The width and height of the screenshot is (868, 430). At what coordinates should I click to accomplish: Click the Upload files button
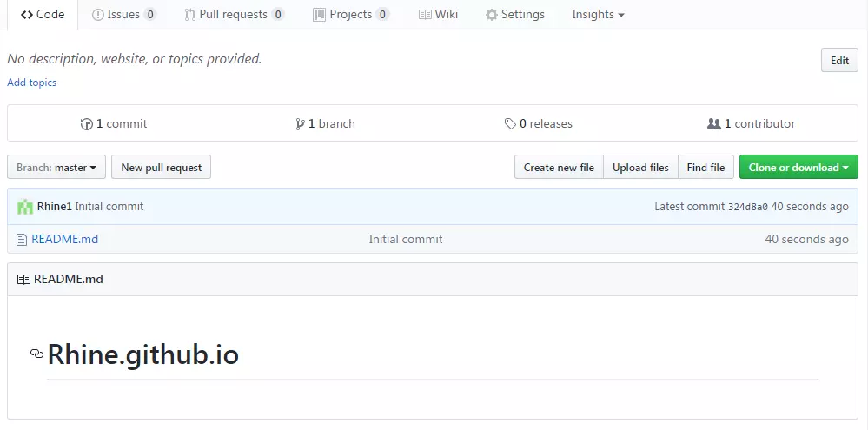[x=640, y=167]
